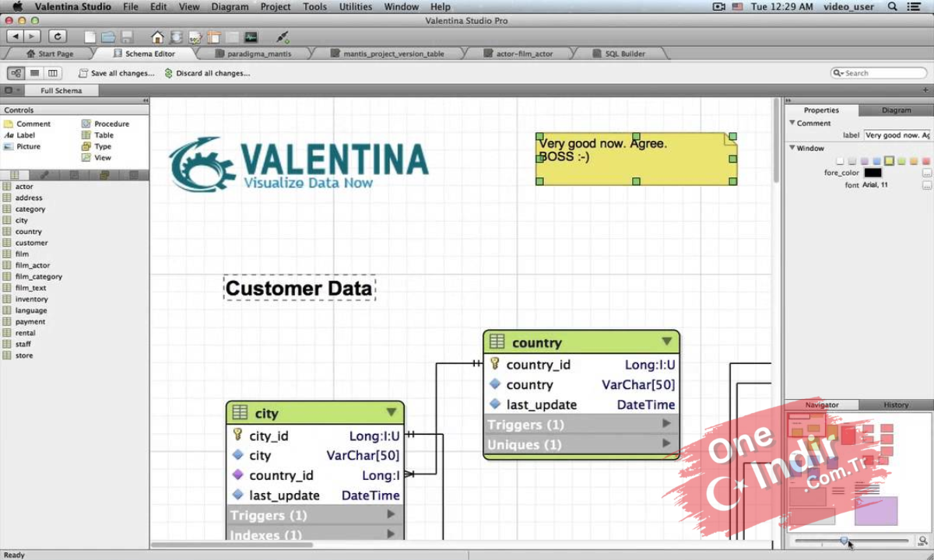Image resolution: width=934 pixels, height=560 pixels.
Task: Open the Project menu
Action: [x=276, y=6]
